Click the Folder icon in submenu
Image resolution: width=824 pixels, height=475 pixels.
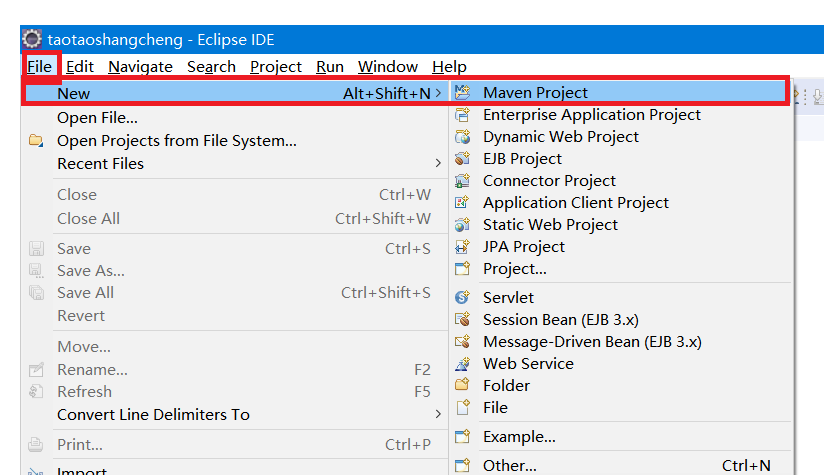[x=462, y=385]
